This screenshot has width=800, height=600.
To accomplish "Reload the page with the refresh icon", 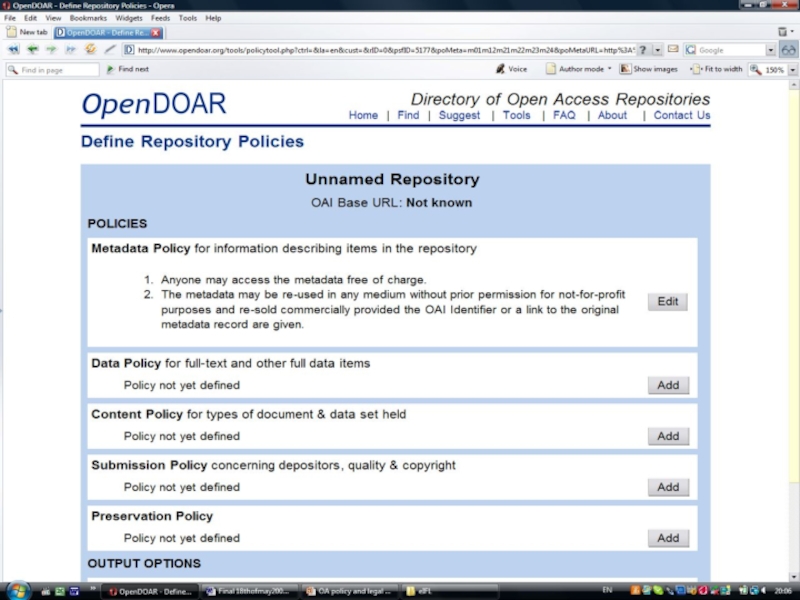I will point(90,49).
